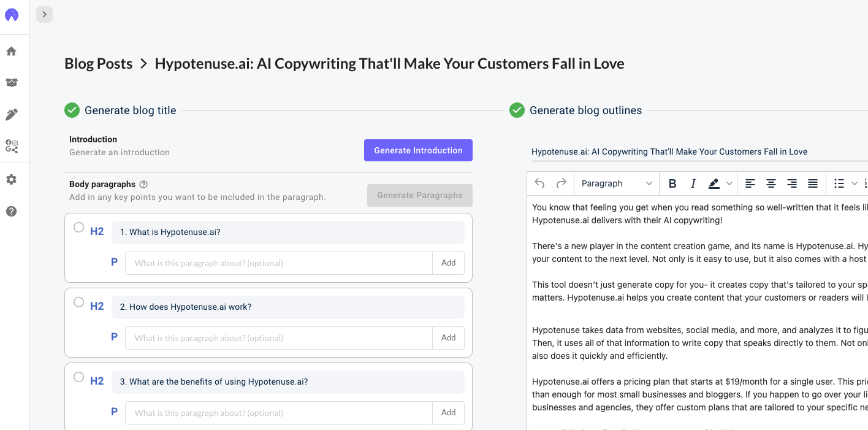Image resolution: width=868 pixels, height=430 pixels.
Task: Toggle italic formatting in editor toolbar
Action: 693,183
